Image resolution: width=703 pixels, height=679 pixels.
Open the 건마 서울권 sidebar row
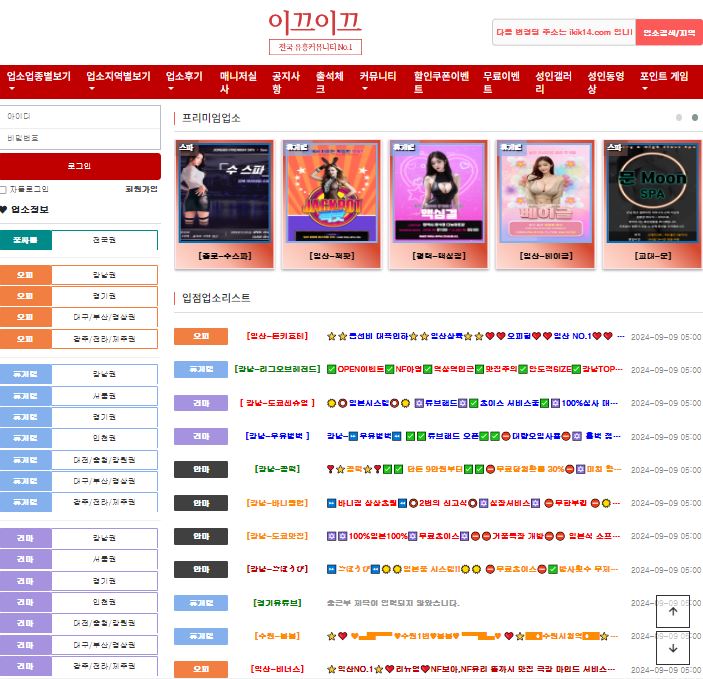[79, 559]
